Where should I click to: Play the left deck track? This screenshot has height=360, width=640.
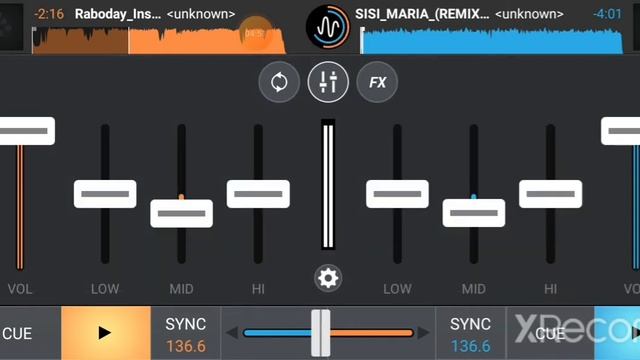click(x=106, y=333)
